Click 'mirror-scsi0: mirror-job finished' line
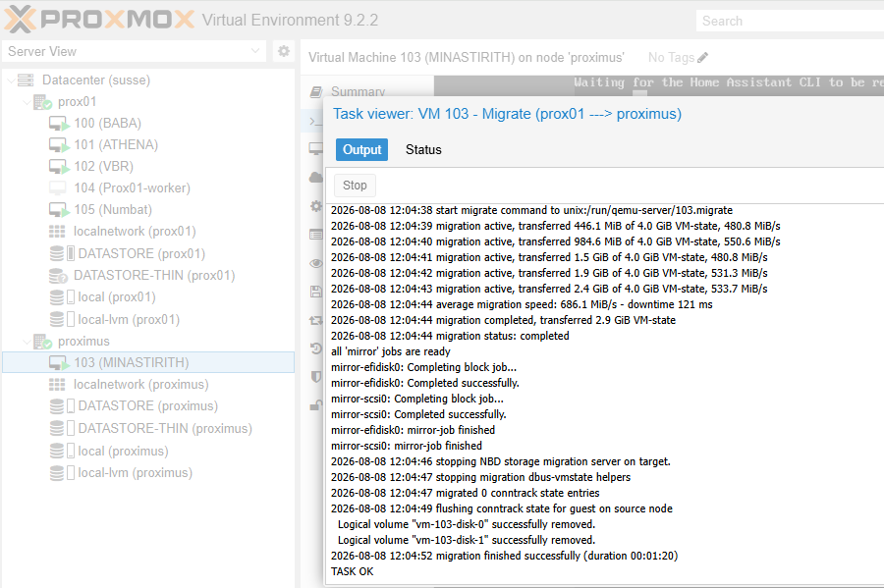 point(407,446)
